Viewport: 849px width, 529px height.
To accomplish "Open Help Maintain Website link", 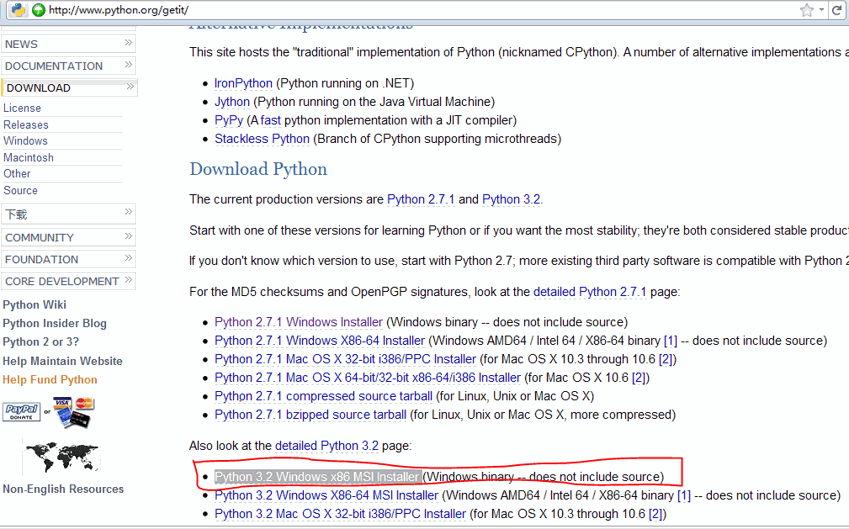I will point(63,361).
